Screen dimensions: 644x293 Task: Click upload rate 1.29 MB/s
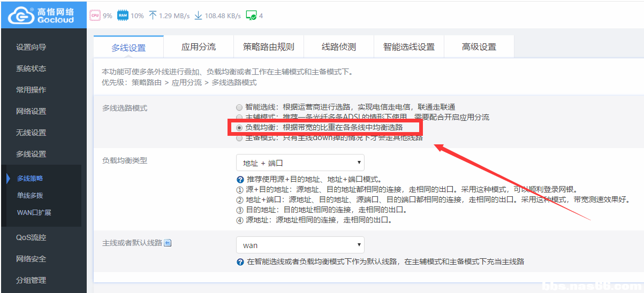click(x=175, y=16)
